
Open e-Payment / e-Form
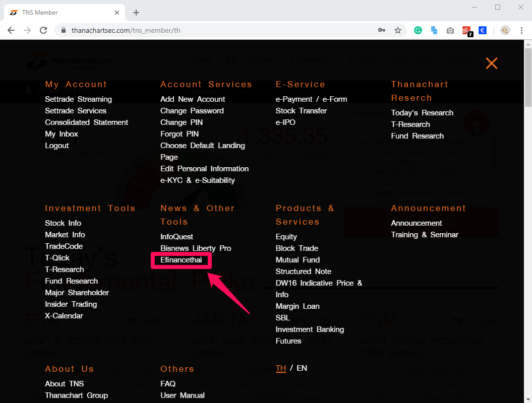pyautogui.click(x=312, y=99)
